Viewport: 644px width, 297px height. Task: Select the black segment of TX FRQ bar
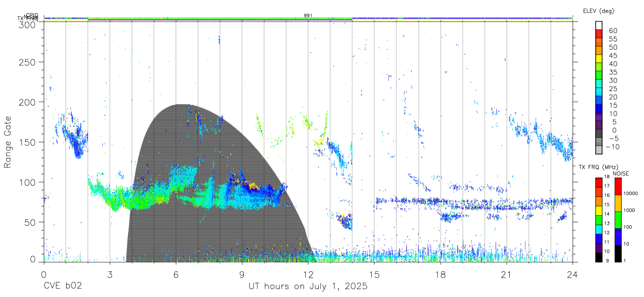[599, 258]
